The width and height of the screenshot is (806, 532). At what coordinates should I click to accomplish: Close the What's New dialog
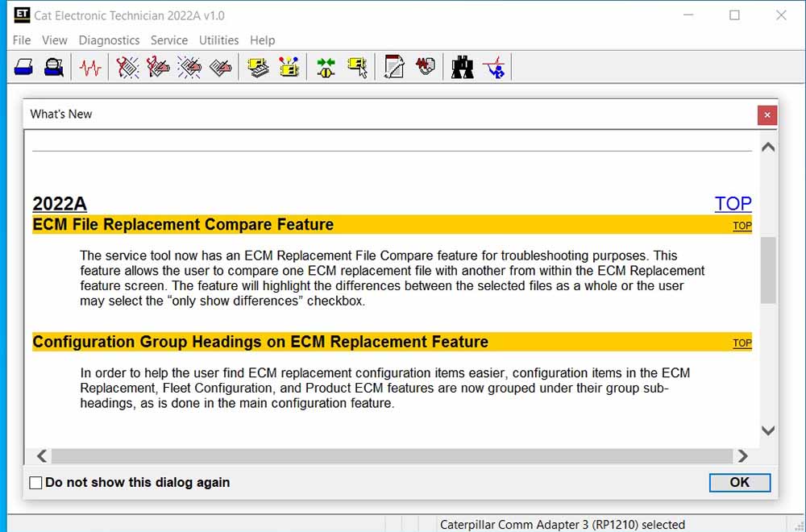pyautogui.click(x=767, y=115)
